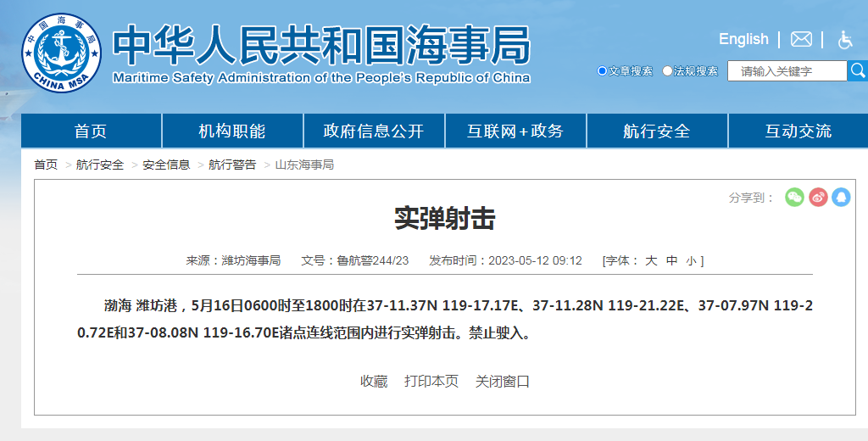The width and height of the screenshot is (868, 441).
Task: Click the article title 实弹射击
Action: coord(444,218)
